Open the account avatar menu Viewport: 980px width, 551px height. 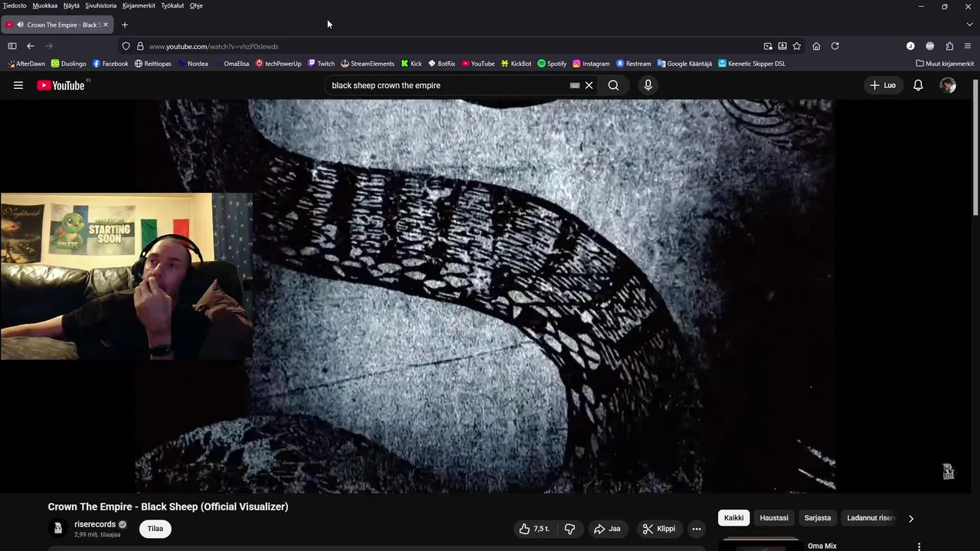(x=948, y=86)
